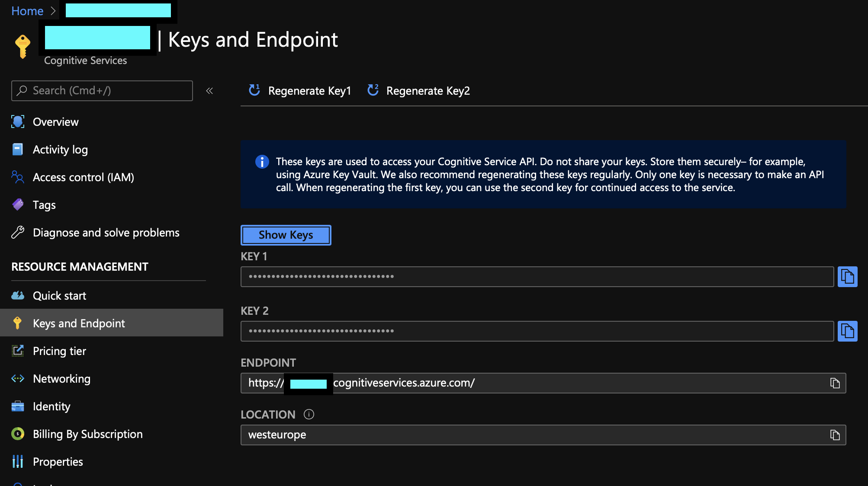Select Keys and Endpoint sidebar item

(x=112, y=323)
